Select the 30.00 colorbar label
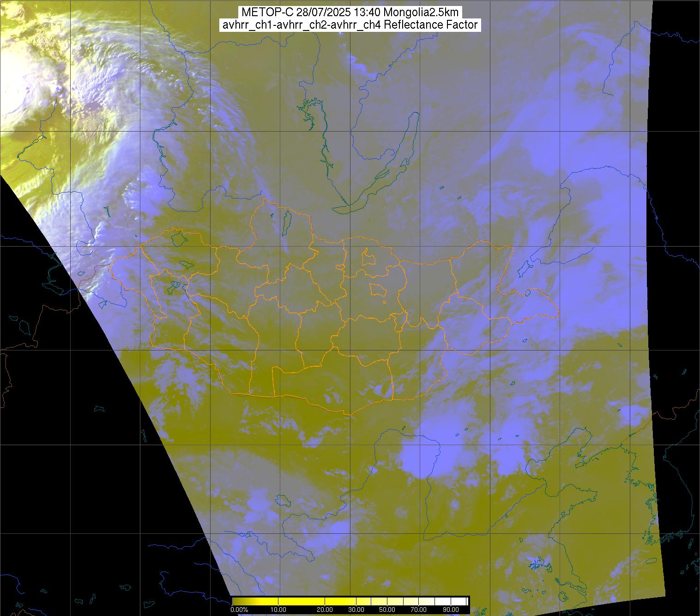The width and height of the screenshot is (700, 616). pyautogui.click(x=356, y=610)
